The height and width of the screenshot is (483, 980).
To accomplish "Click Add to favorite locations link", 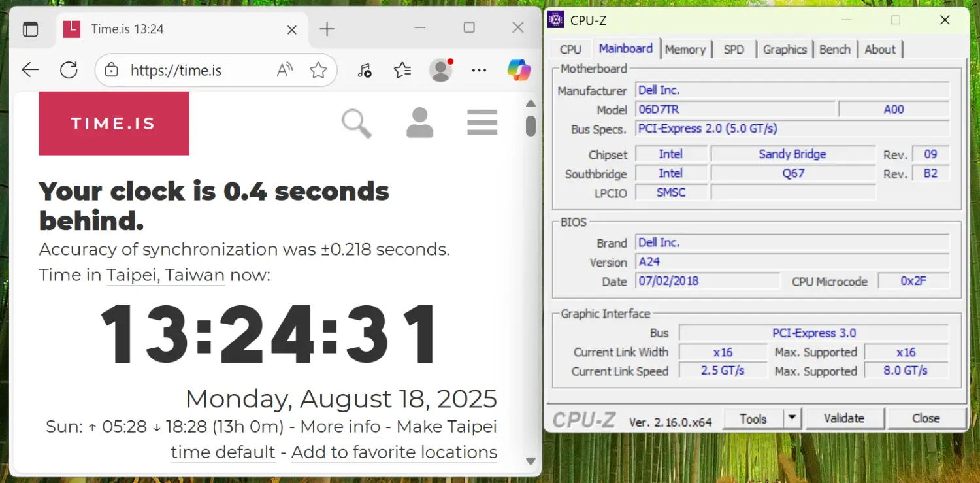I will pos(394,452).
